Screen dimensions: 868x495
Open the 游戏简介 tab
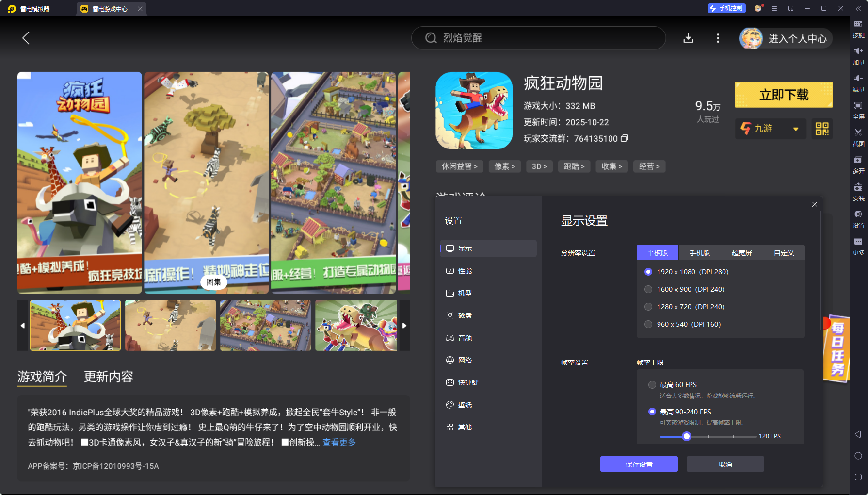pos(42,377)
